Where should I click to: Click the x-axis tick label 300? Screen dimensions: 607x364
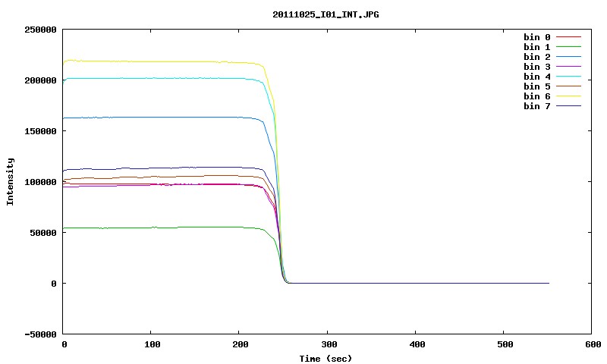(x=329, y=344)
